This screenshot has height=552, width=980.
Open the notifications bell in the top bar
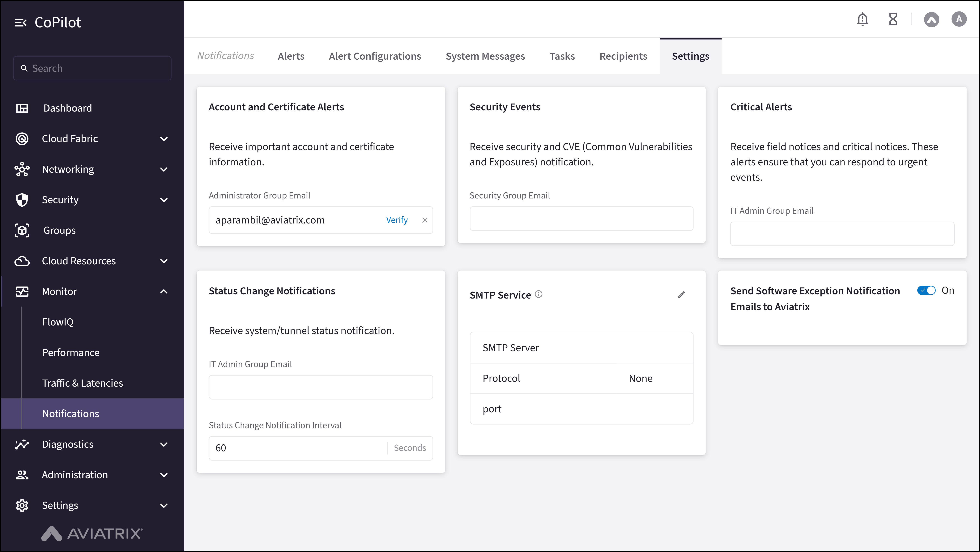863,19
